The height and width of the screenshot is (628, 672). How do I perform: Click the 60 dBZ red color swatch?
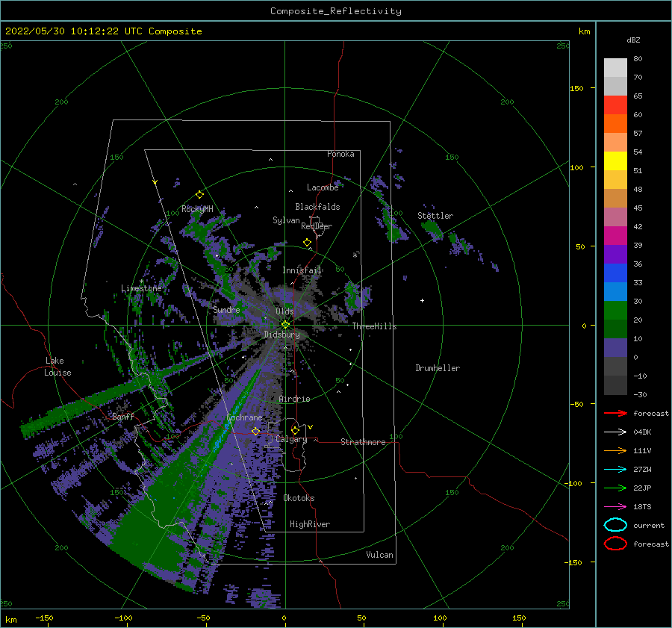pos(615,105)
